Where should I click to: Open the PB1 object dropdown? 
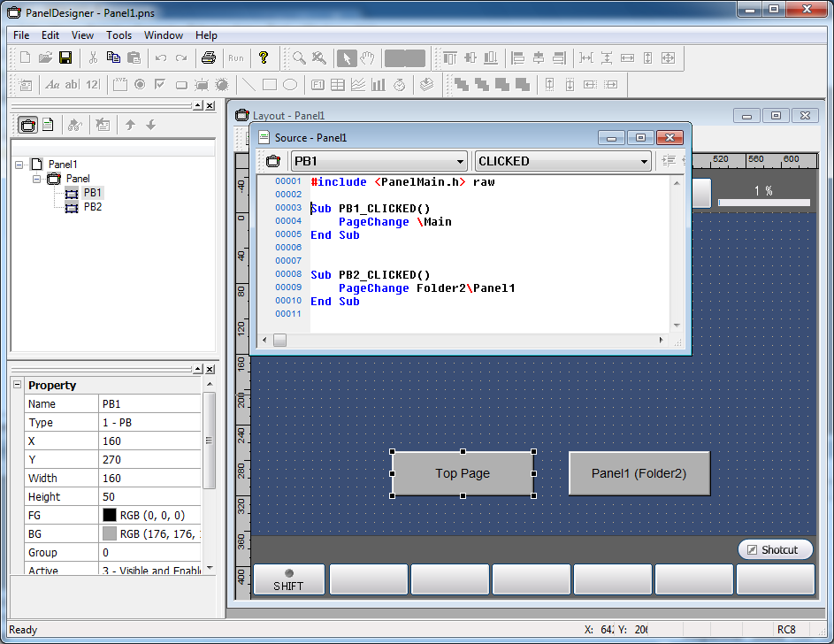459,161
